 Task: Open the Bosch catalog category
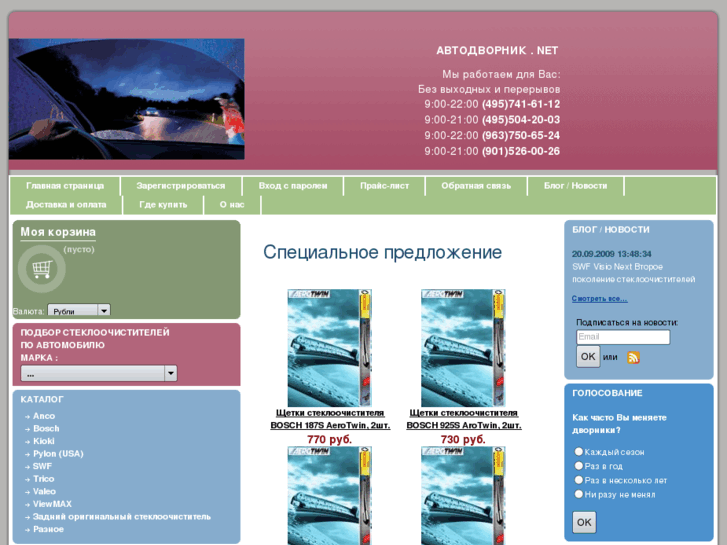(x=46, y=429)
